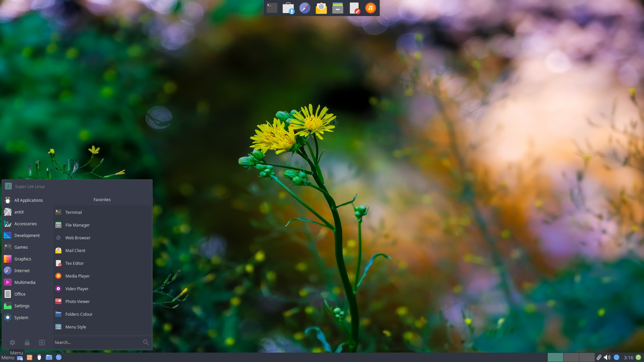Open Photo Viewer from Favorites
Viewport: 644px width, 362px height.
click(x=102, y=301)
